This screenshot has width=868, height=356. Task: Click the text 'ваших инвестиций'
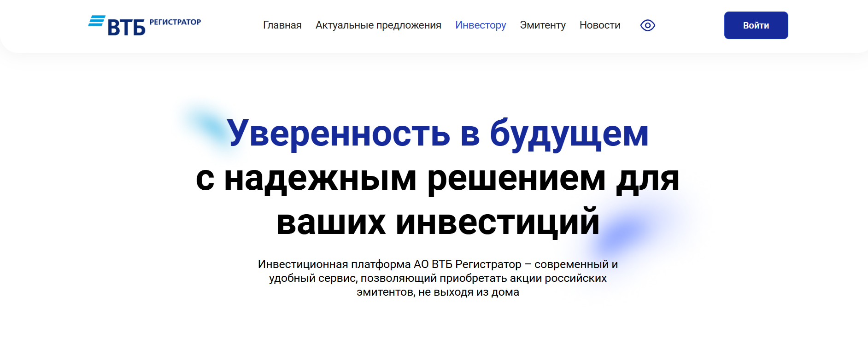pyautogui.click(x=438, y=222)
